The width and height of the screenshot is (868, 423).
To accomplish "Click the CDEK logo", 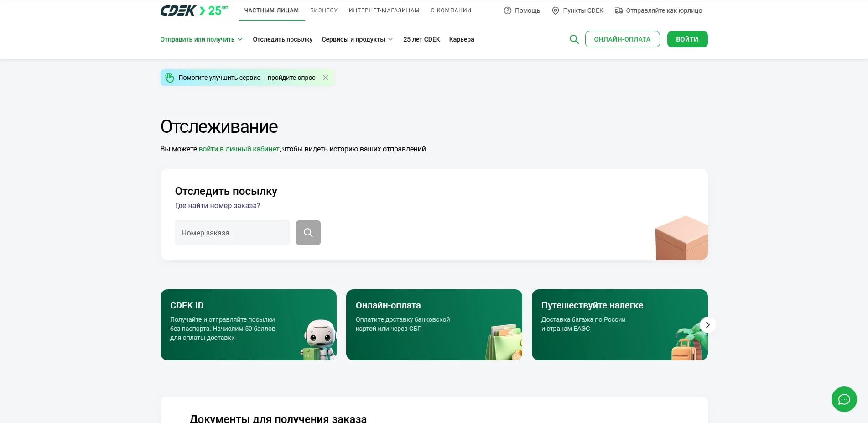I will coord(178,9).
